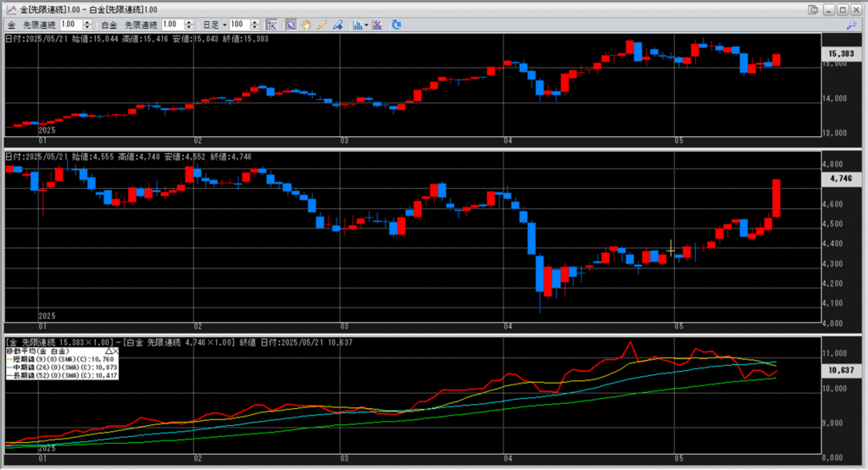Select the hand pan tool

point(306,25)
